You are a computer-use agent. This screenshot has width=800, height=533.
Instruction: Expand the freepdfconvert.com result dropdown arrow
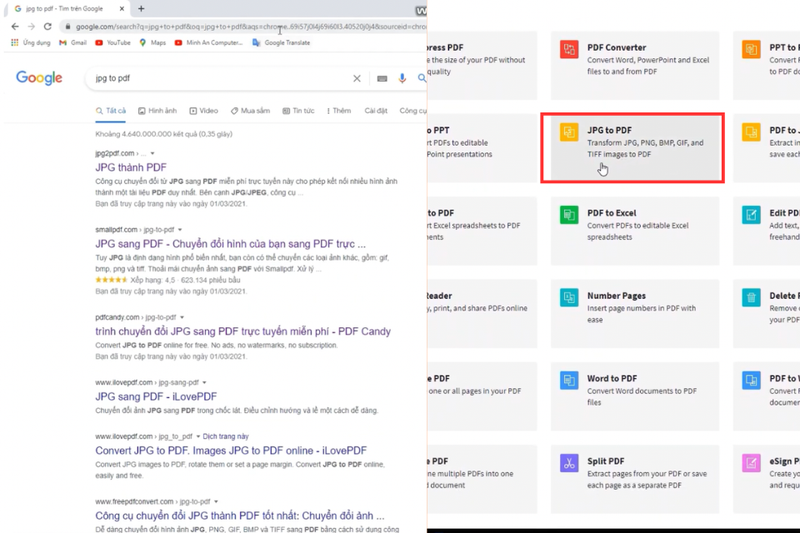coord(216,502)
